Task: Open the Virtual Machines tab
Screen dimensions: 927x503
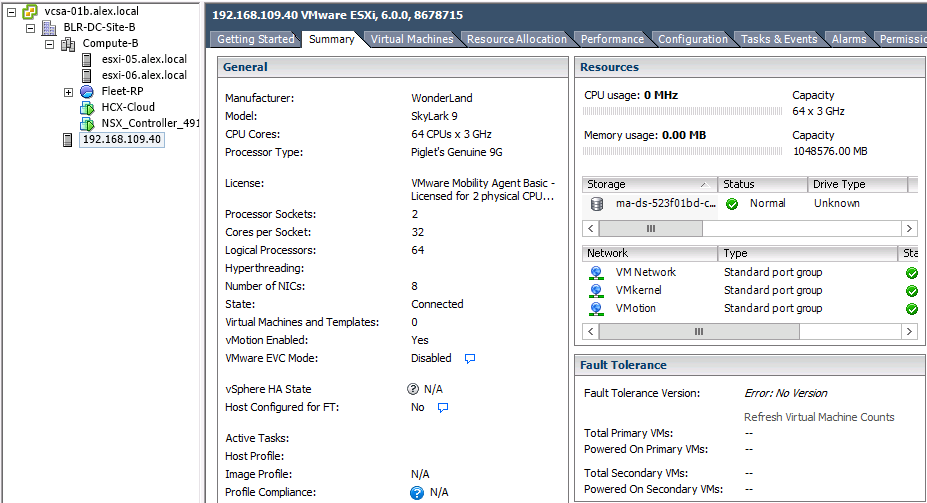Action: [411, 39]
